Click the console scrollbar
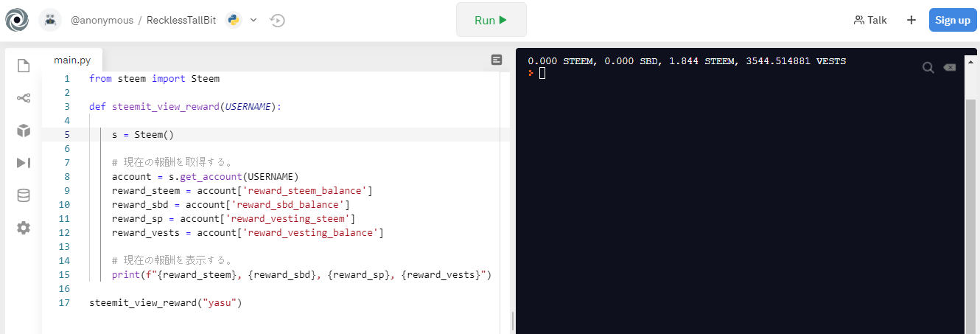The width and height of the screenshot is (980, 334). (970, 214)
